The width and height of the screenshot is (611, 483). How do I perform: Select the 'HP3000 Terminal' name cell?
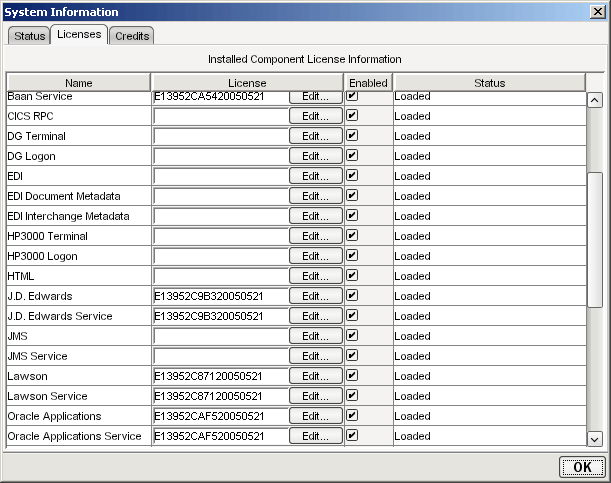79,236
